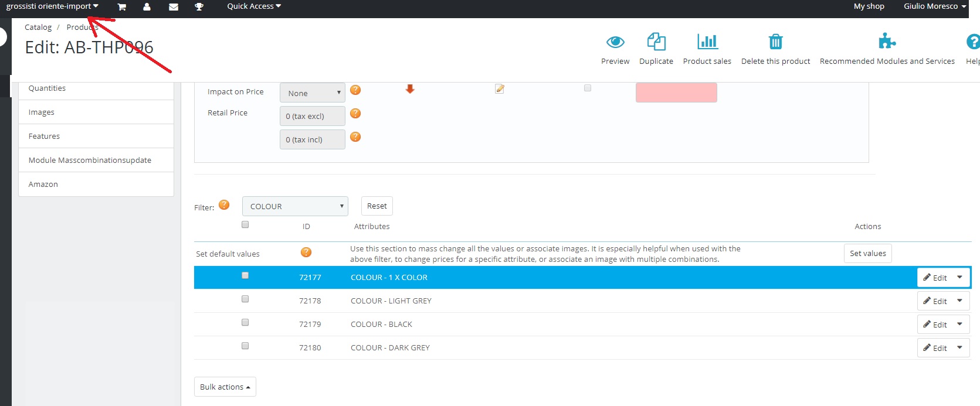Open Module Masscombinationsupdate tab
Image resolution: width=980 pixels, height=406 pixels.
96,160
